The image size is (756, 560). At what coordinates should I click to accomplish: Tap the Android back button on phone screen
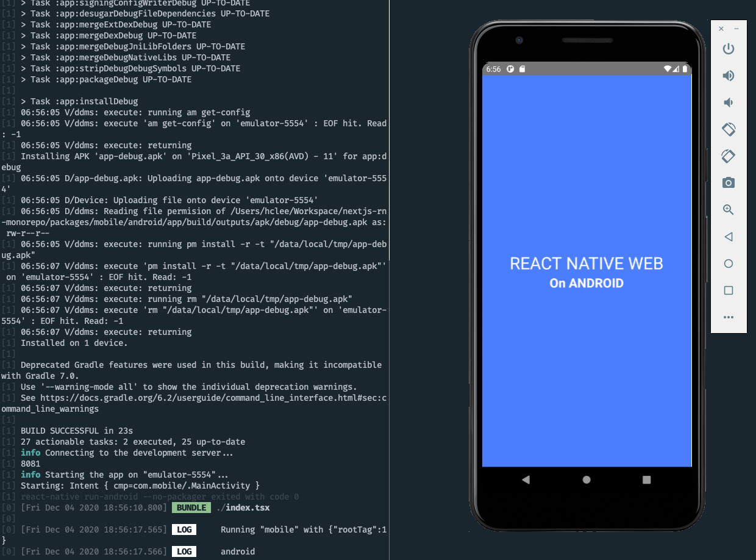point(526,480)
